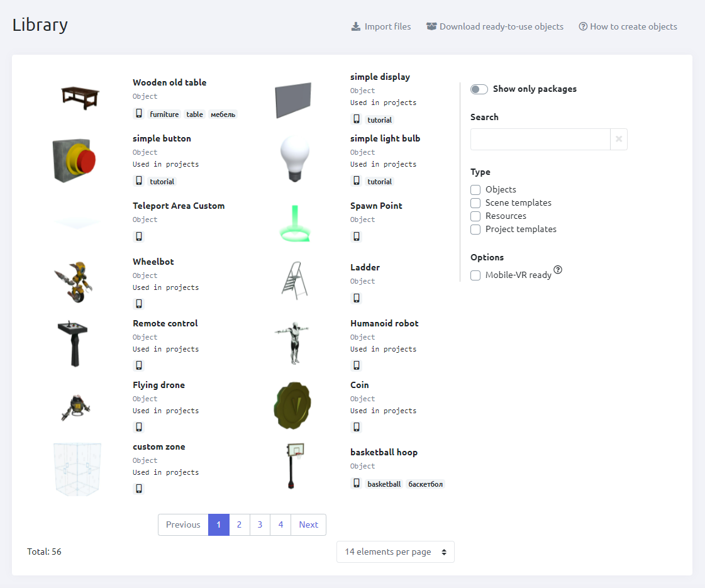Enable the Scene templates checkbox

475,202
